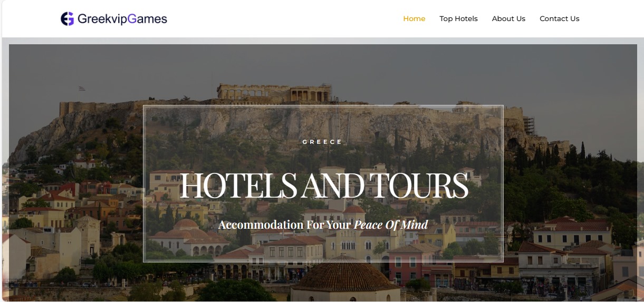Click the scaffolding on the Acropolis's right side
Image resolution: width=644 pixels, height=302 pixels.
529,125
